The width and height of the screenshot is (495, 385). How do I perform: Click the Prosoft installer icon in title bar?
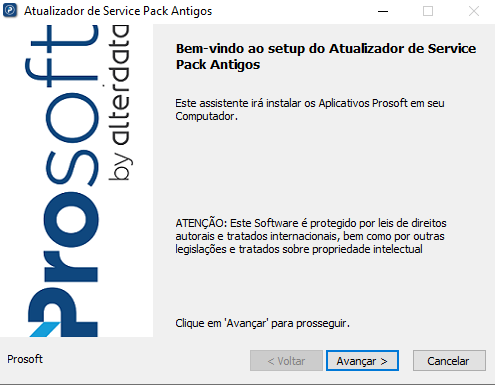pyautogui.click(x=10, y=10)
